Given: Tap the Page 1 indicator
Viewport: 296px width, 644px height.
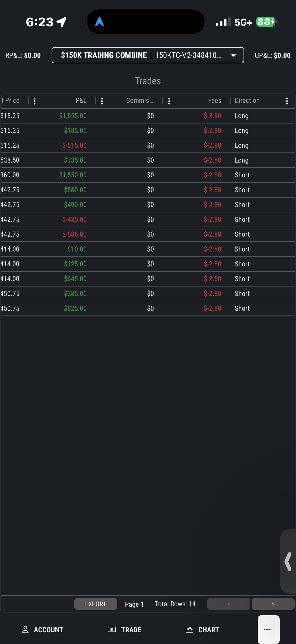Looking at the screenshot, I should coord(134,604).
